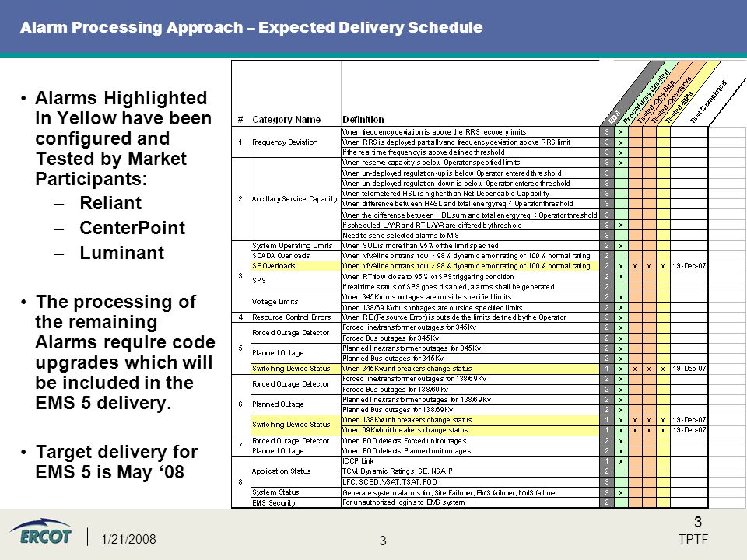Select the 'EMS Security' cell

point(296,503)
